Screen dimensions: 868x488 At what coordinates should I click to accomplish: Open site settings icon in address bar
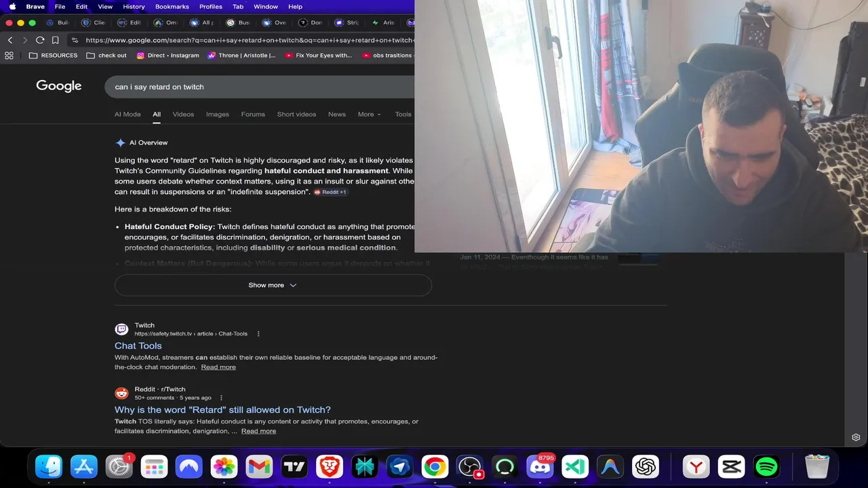coord(75,40)
